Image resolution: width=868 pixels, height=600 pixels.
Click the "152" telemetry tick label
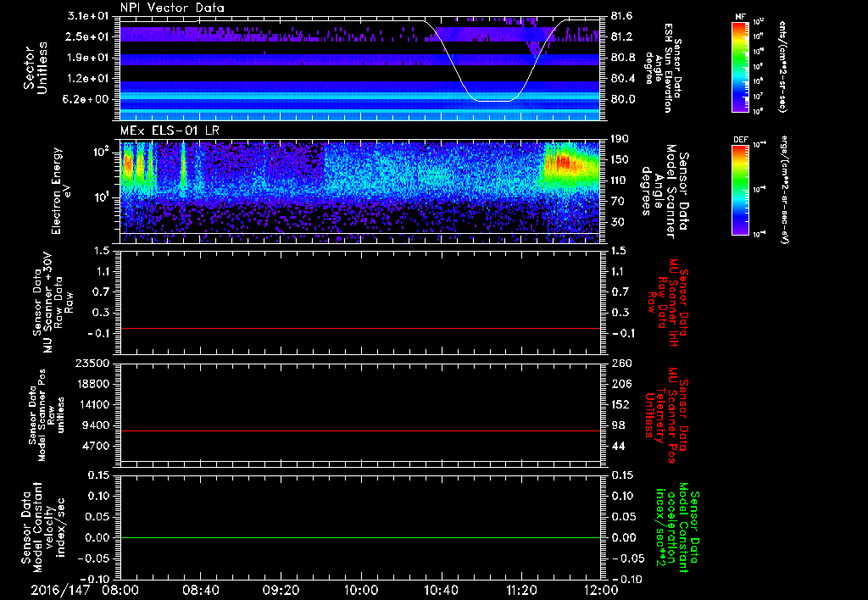[x=620, y=404]
